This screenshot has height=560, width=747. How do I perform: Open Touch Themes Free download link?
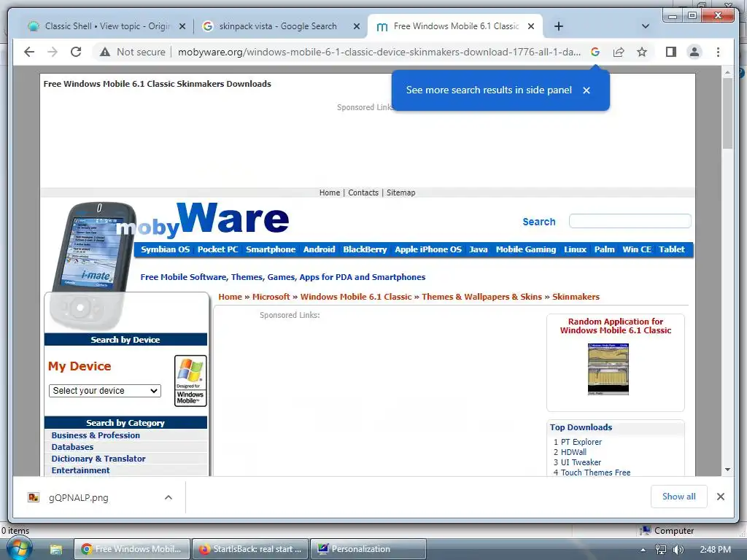point(595,472)
